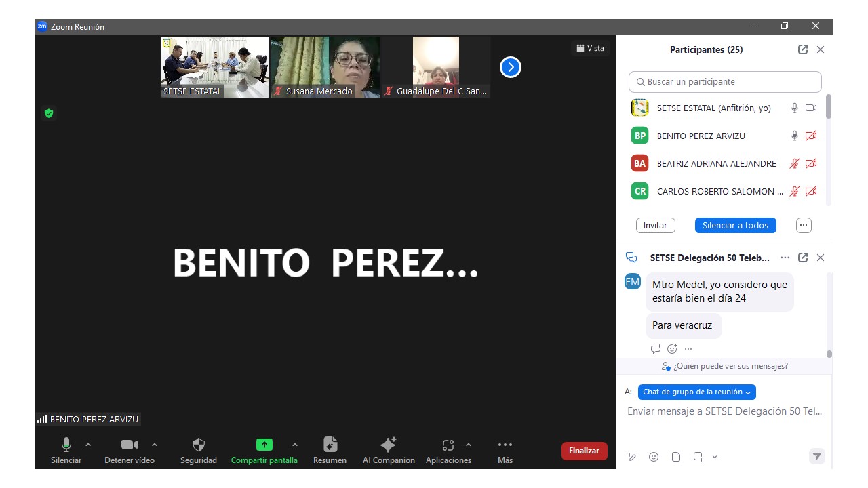The height and width of the screenshot is (488, 868).
Task: Open the Chat de grupo de la reunión dropdown
Action: tap(696, 392)
